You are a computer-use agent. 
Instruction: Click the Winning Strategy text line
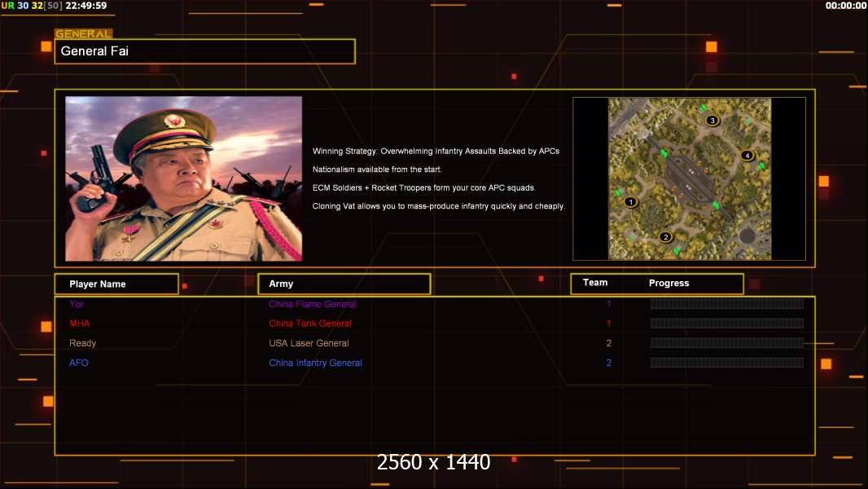click(436, 152)
